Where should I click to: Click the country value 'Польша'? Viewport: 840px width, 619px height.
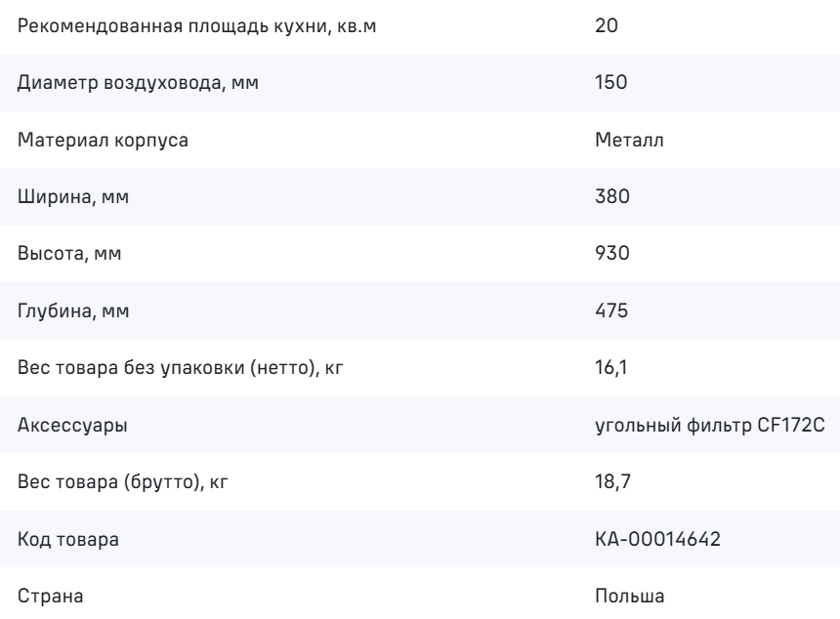tap(629, 596)
